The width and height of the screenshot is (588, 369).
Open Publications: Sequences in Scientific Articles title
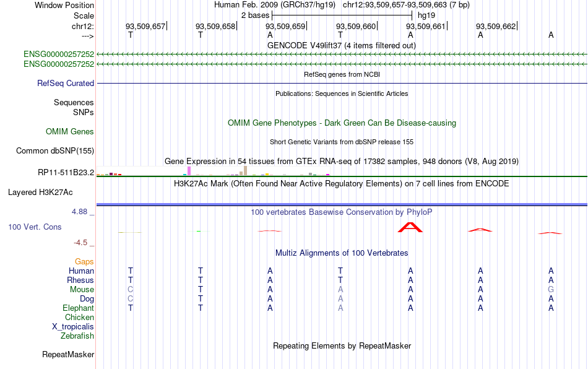pyautogui.click(x=342, y=93)
